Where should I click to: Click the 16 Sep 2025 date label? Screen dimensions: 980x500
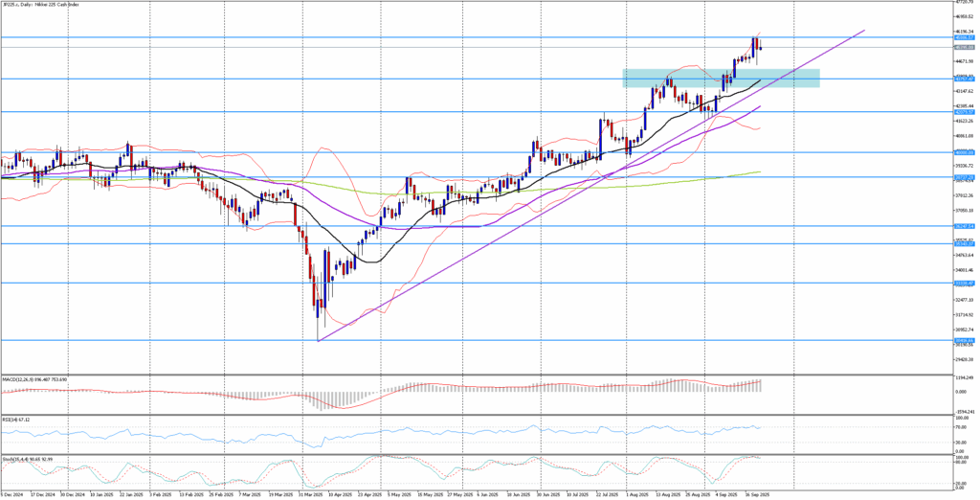point(757,495)
